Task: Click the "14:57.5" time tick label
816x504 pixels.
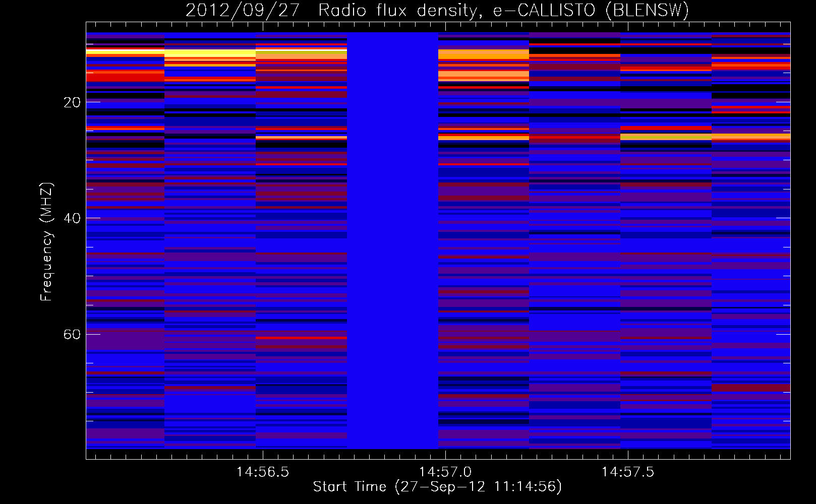Action: click(x=628, y=472)
